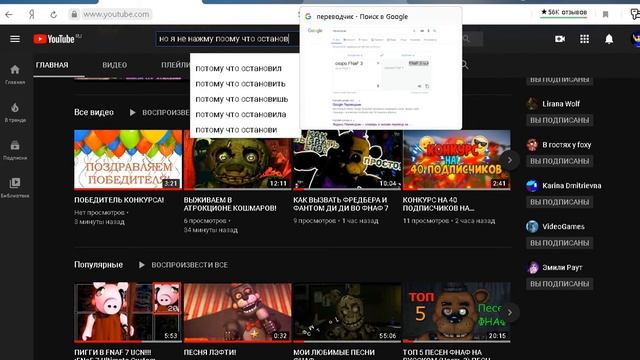Switch to the ГЛАВНАЯ channel tab
640x360 pixels.
click(52, 65)
